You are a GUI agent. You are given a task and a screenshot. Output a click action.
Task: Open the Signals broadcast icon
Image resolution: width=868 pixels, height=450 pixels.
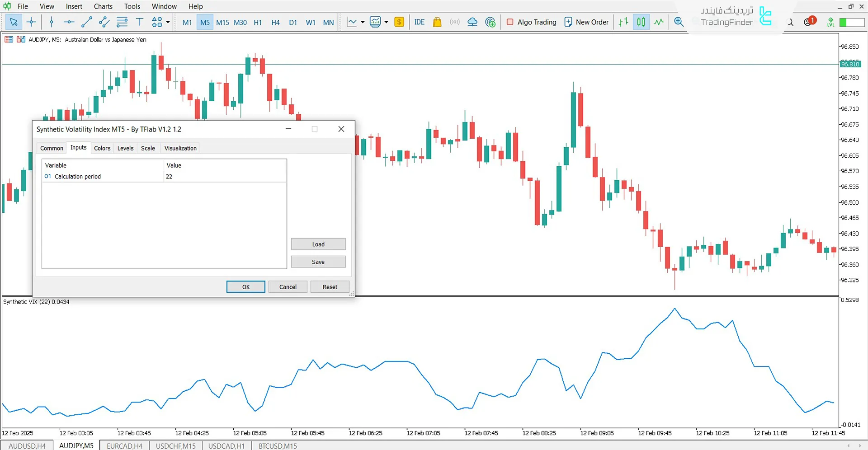455,22
